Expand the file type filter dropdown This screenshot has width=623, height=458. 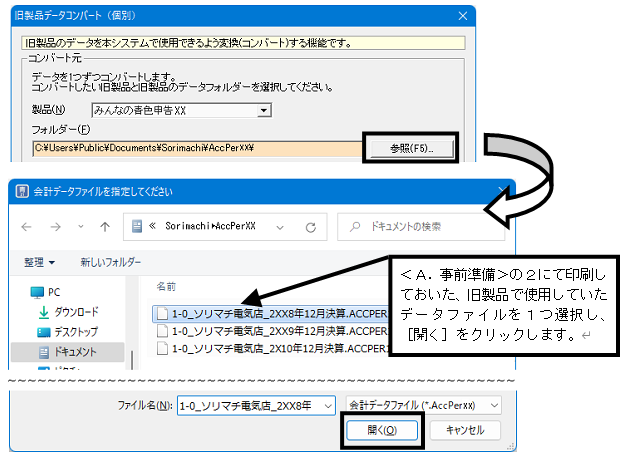pos(424,406)
